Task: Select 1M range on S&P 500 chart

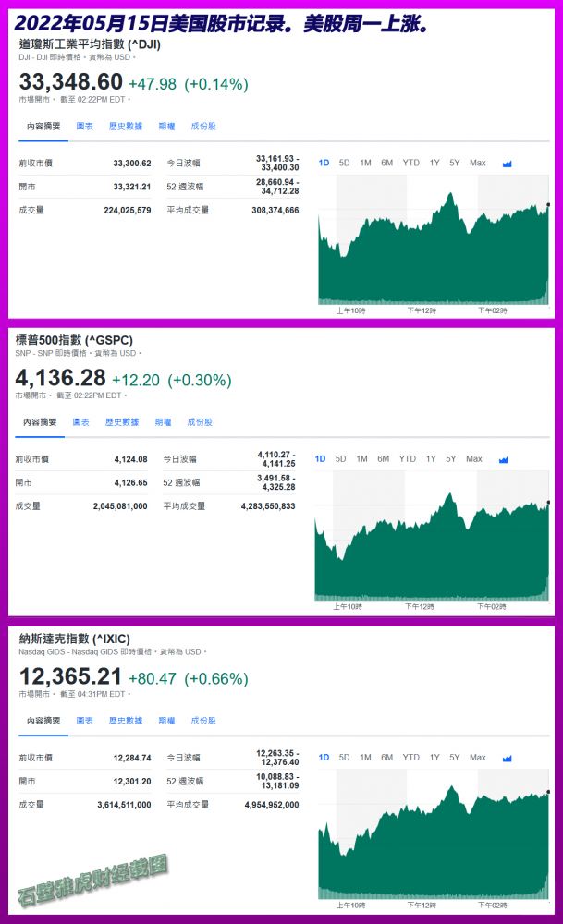Action: tap(361, 459)
